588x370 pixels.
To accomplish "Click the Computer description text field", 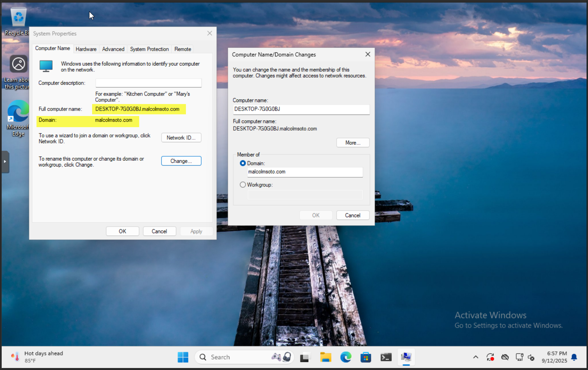I will (x=148, y=83).
